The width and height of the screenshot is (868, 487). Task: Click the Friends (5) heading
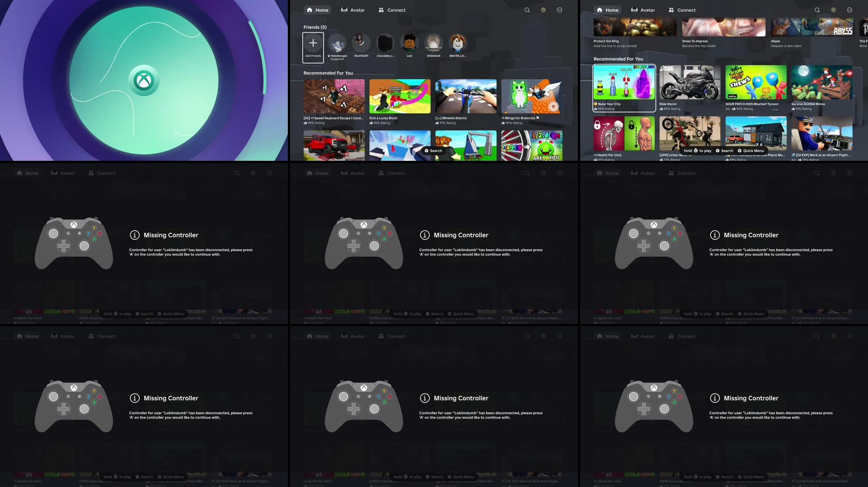click(315, 27)
